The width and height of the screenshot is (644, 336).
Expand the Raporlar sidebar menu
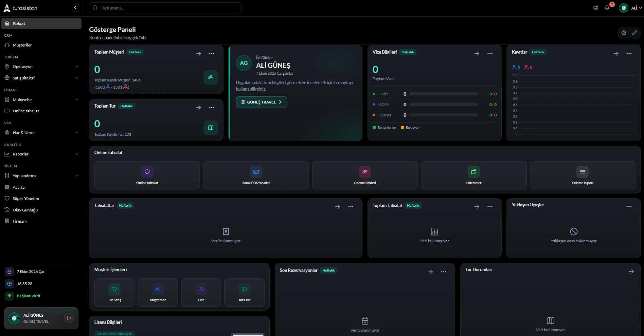[x=41, y=154]
